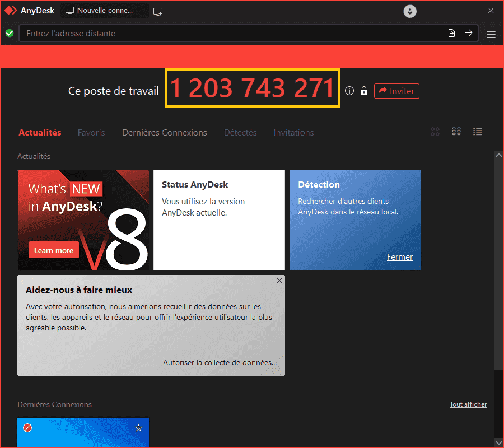Open the Détectés tab

[x=240, y=132]
